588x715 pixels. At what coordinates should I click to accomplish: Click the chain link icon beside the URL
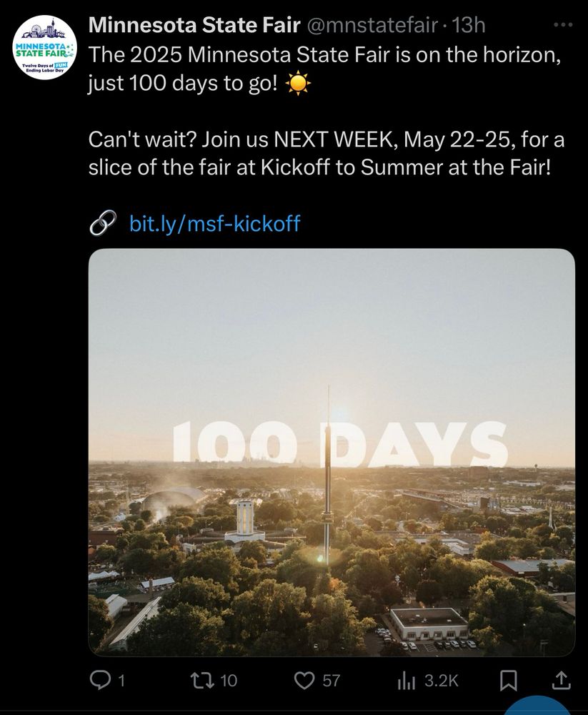click(x=102, y=224)
